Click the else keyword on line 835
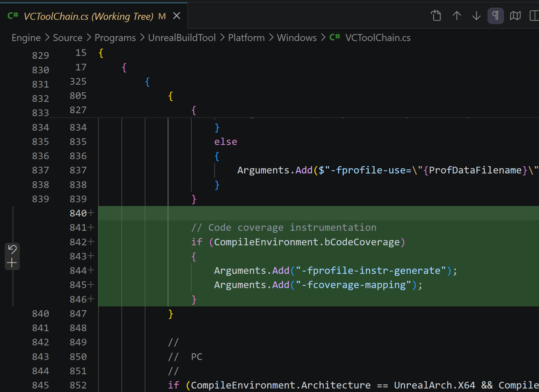Screen dimensions: 539x392 [x=226, y=142]
